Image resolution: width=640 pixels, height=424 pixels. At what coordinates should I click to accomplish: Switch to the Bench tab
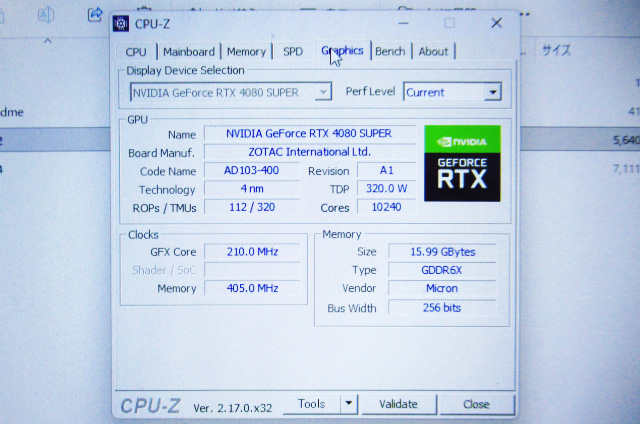(x=390, y=51)
